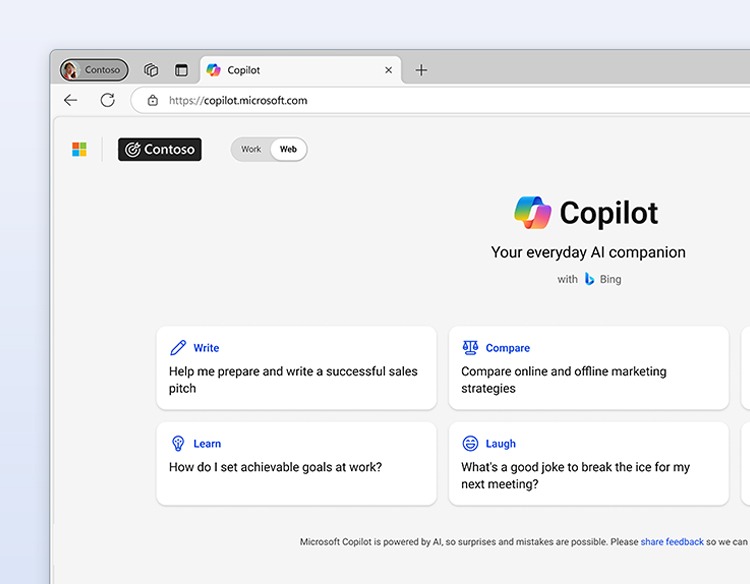Click the Microsoft four-square logo
This screenshot has height=584, width=750.
coord(79,150)
